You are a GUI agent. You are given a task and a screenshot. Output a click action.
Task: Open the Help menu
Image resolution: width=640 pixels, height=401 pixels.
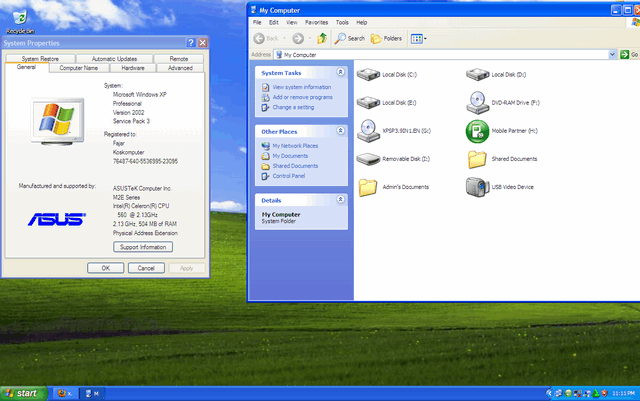click(362, 22)
